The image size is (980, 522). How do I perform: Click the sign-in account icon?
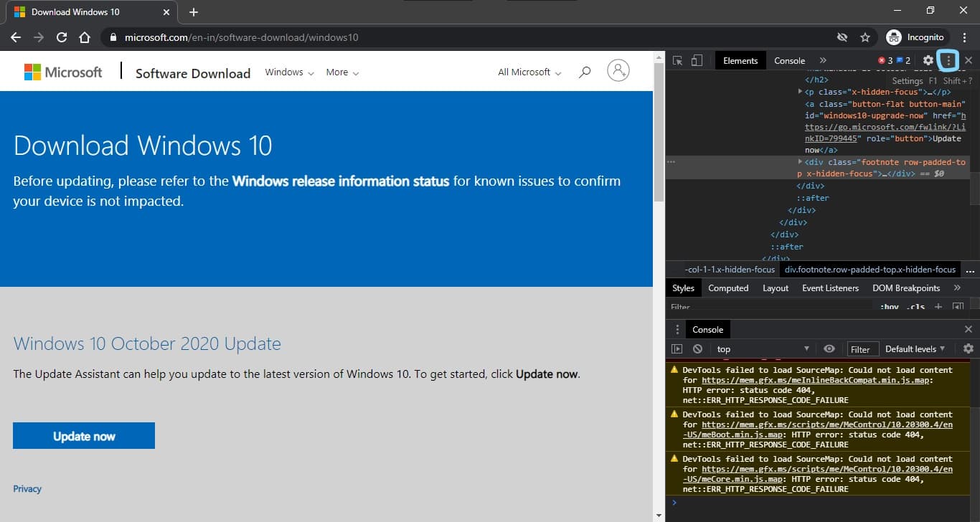click(618, 70)
